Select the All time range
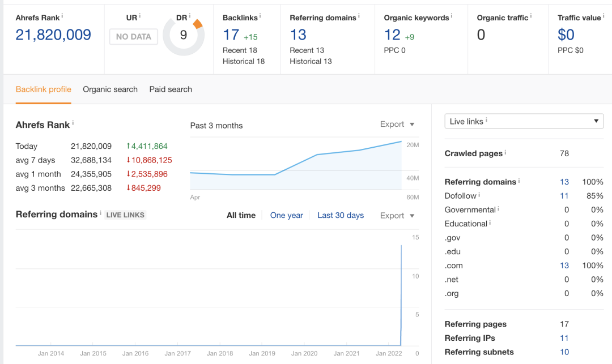Image resolution: width=612 pixels, height=364 pixels. (x=241, y=216)
